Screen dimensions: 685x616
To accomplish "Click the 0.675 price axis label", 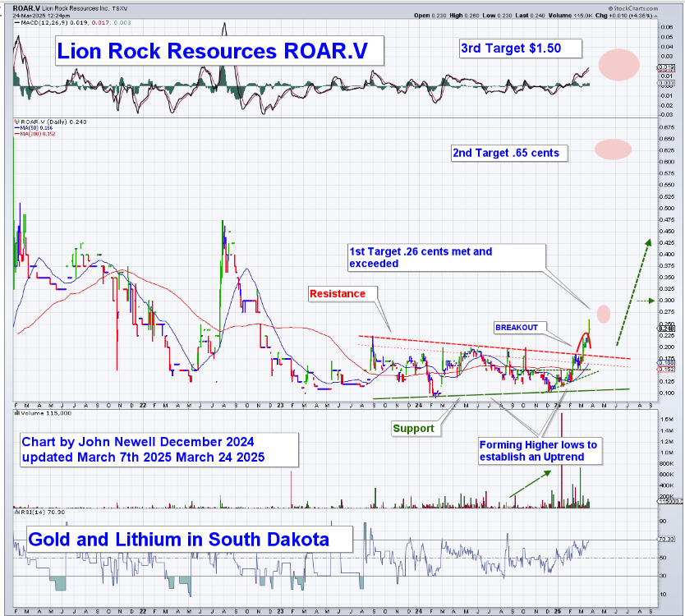I will click(667, 127).
